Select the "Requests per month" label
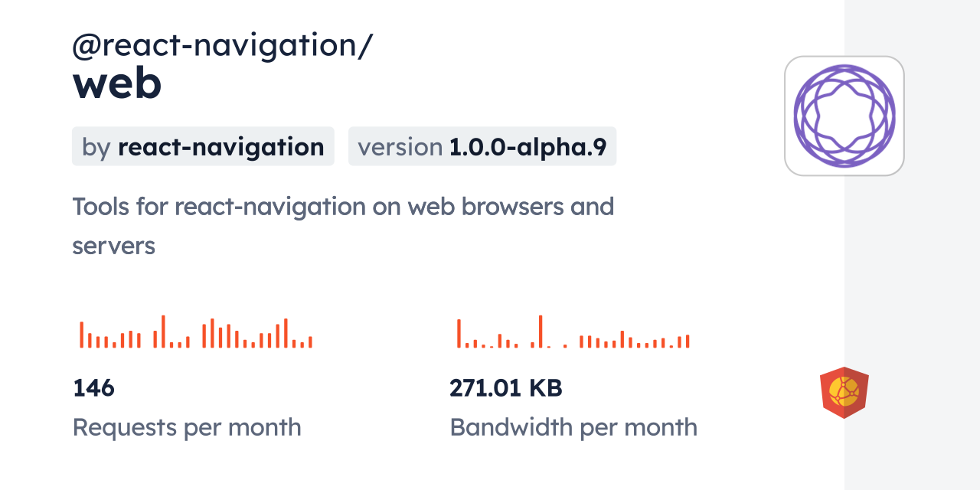 tap(187, 427)
